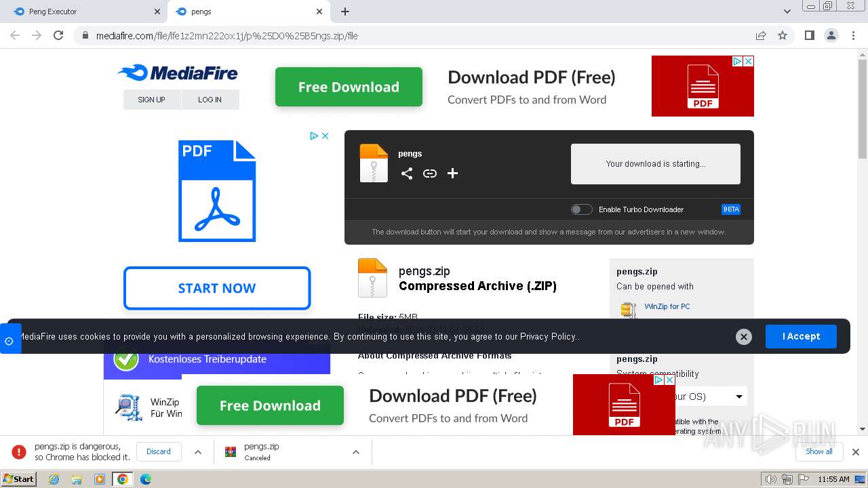This screenshot has height=488, width=868.
Task: Expand options for canceled pengs.zip download
Action: pyautogui.click(x=355, y=452)
